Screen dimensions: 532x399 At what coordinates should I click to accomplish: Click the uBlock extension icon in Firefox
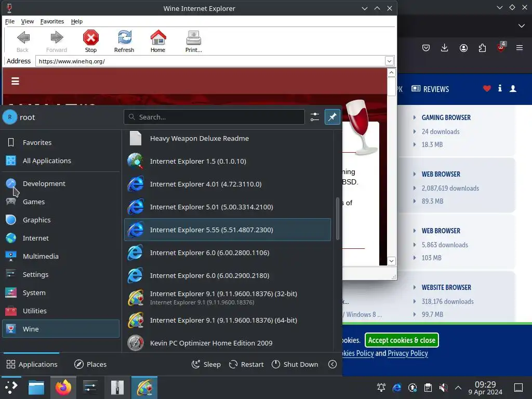pyautogui.click(x=501, y=47)
